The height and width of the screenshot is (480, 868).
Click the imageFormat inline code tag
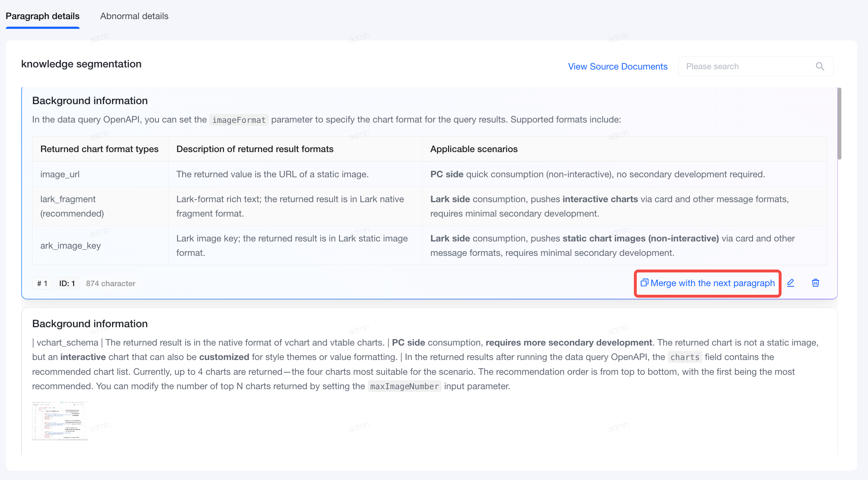click(x=239, y=120)
